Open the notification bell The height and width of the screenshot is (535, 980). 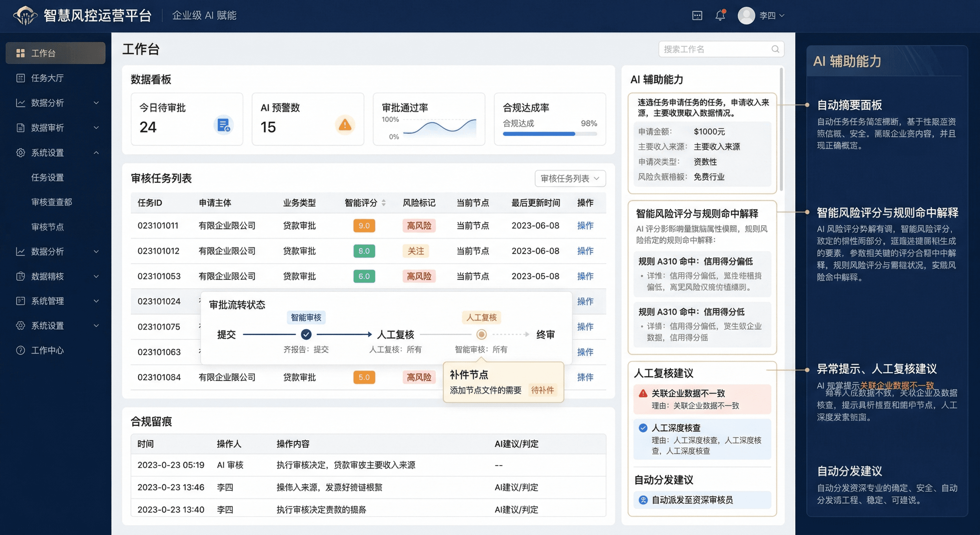coord(720,16)
